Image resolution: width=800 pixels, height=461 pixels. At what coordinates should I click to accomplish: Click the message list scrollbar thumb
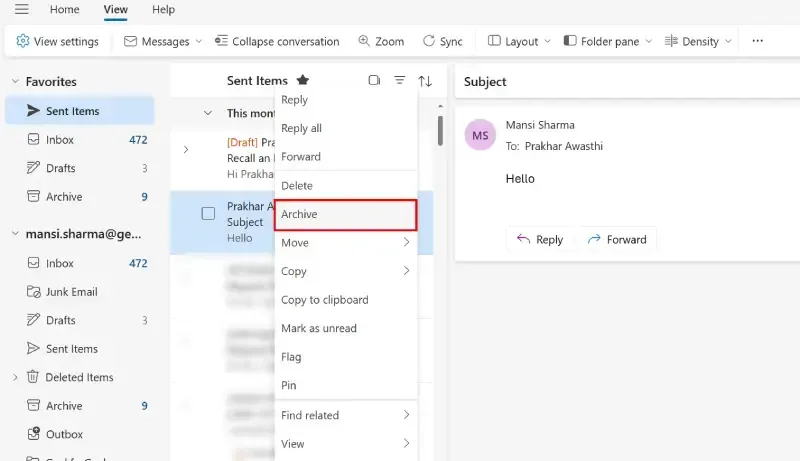tap(440, 131)
